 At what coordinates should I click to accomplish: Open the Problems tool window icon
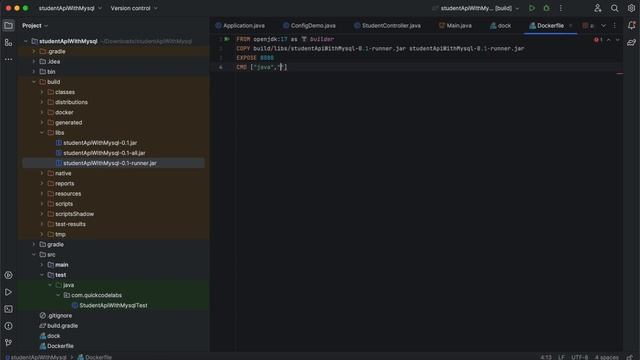point(8,326)
